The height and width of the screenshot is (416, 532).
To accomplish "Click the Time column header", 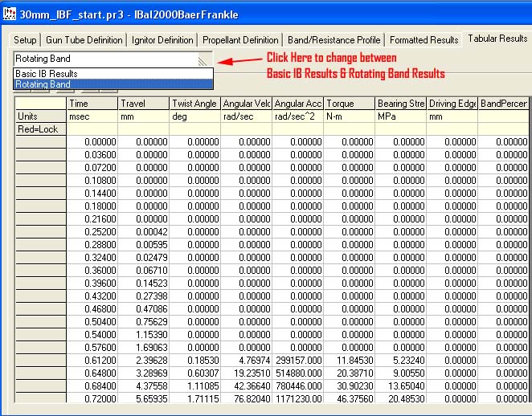I will click(x=92, y=104).
